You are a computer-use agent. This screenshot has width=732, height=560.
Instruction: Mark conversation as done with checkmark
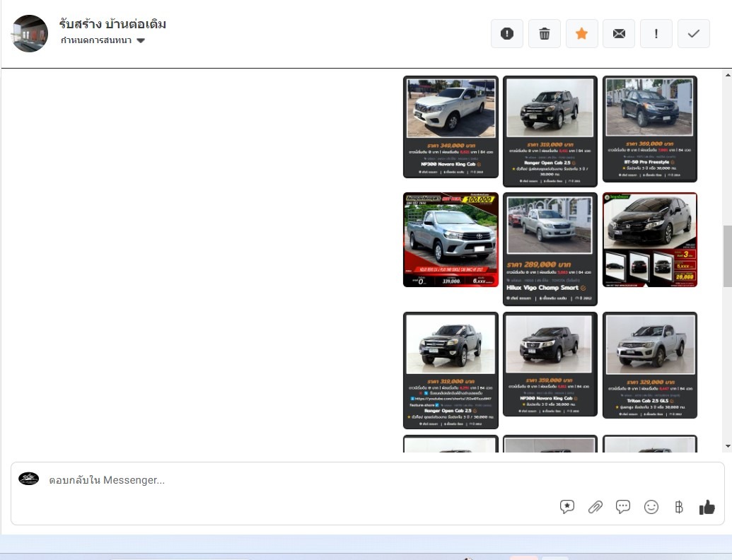click(x=694, y=34)
